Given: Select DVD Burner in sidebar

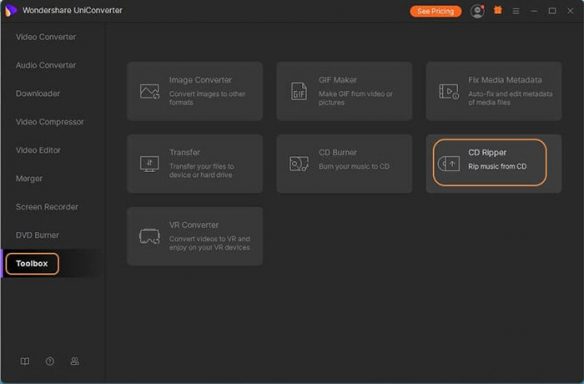Looking at the screenshot, I should tap(37, 235).
